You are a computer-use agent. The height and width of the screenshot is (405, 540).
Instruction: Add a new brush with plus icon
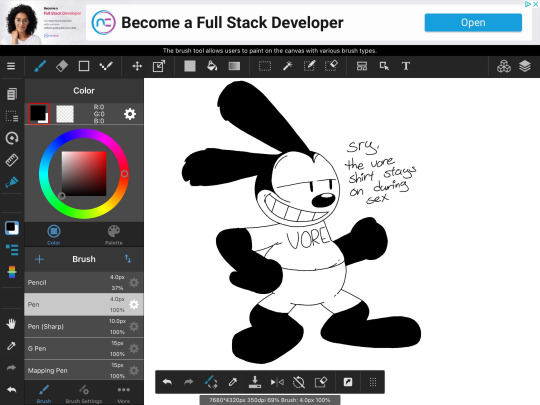(39, 259)
